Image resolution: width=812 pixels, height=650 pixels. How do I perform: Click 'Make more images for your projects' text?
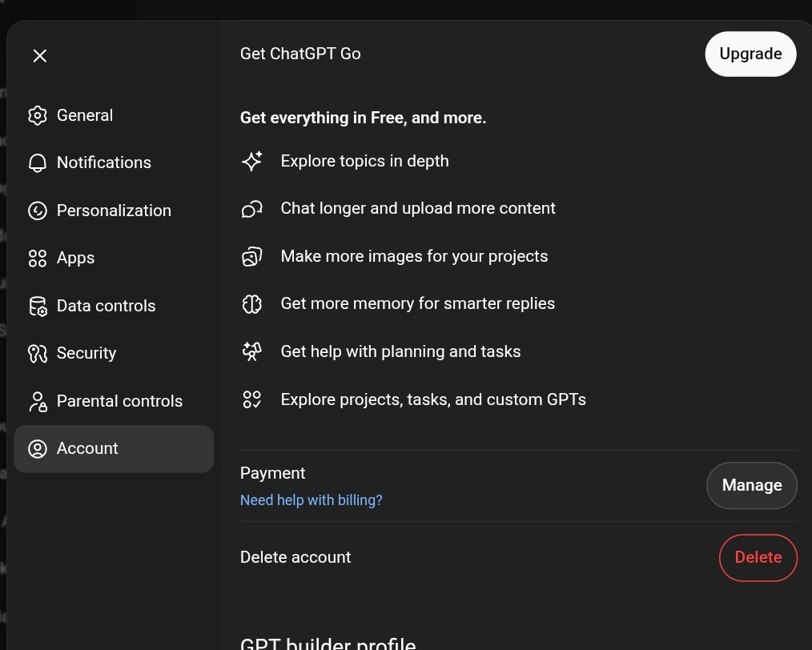pyautogui.click(x=414, y=256)
